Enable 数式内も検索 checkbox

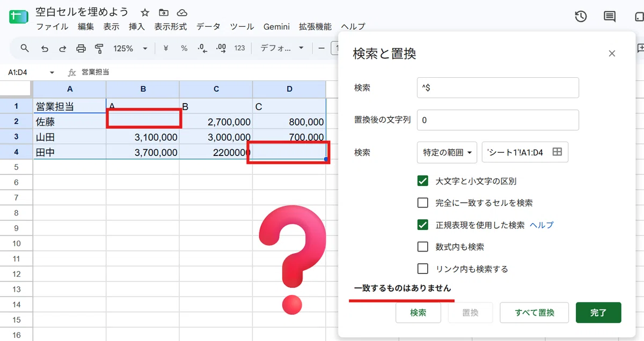click(423, 247)
